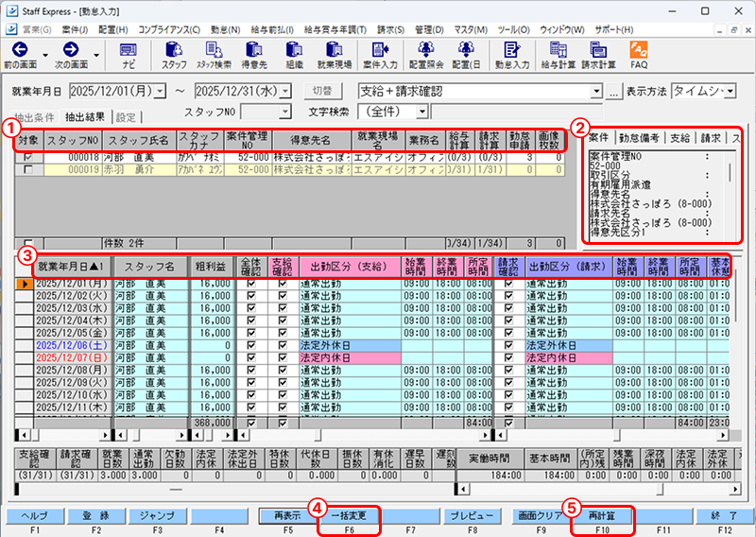The image size is (756, 537).
Task: Open the 勤怠入力 toolbar icon
Action: 511,49
